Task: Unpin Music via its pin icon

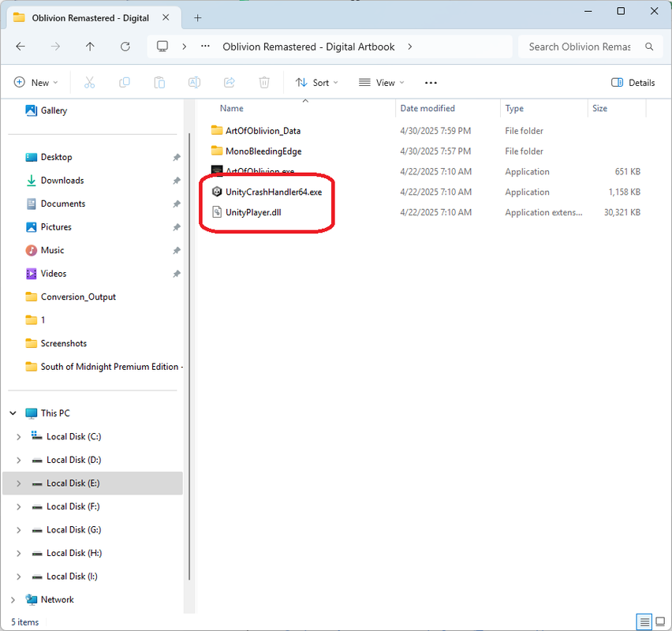Action: [177, 250]
